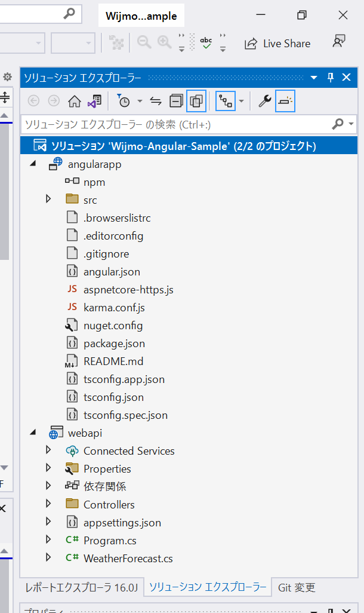
Task: Select karma.conf.js file
Action: [114, 308]
